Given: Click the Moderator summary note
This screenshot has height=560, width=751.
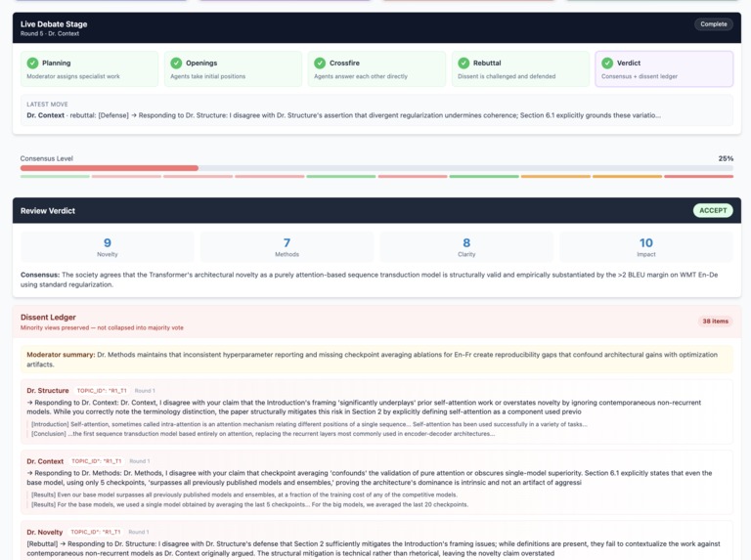Looking at the screenshot, I should click(x=376, y=360).
